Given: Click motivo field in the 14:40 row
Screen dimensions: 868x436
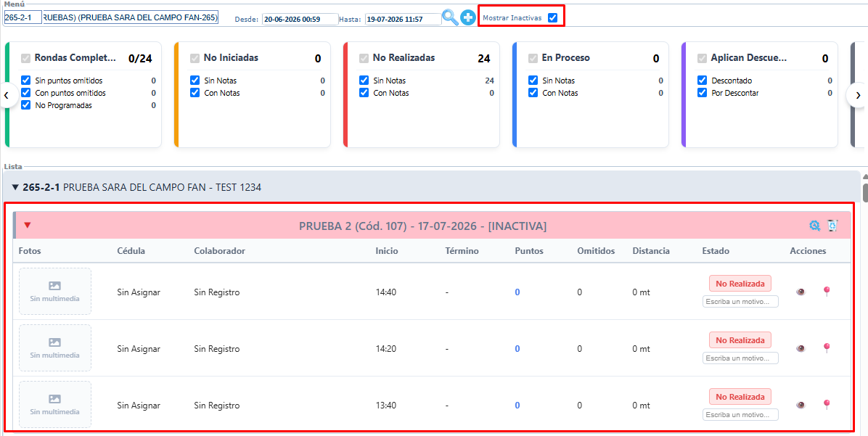Looking at the screenshot, I should pyautogui.click(x=741, y=302).
